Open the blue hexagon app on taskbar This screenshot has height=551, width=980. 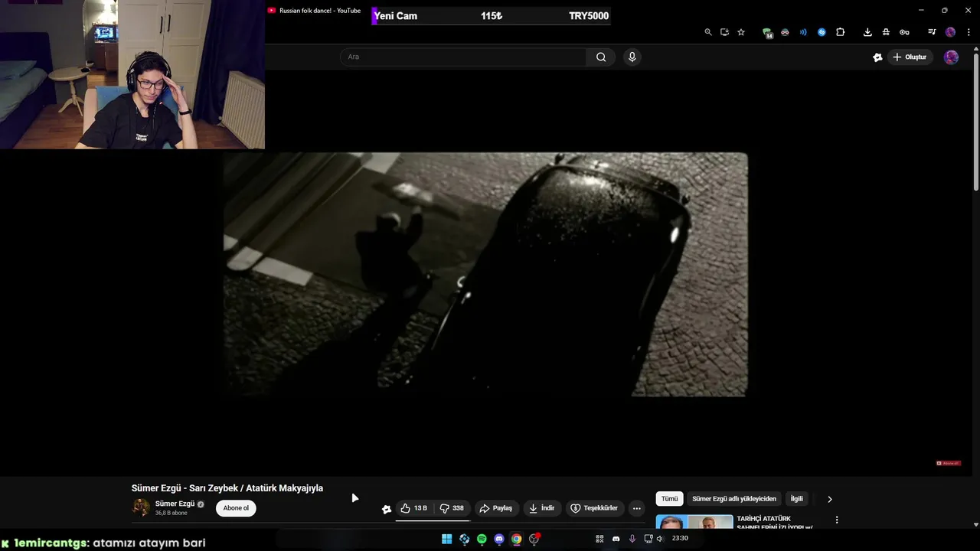point(464,539)
